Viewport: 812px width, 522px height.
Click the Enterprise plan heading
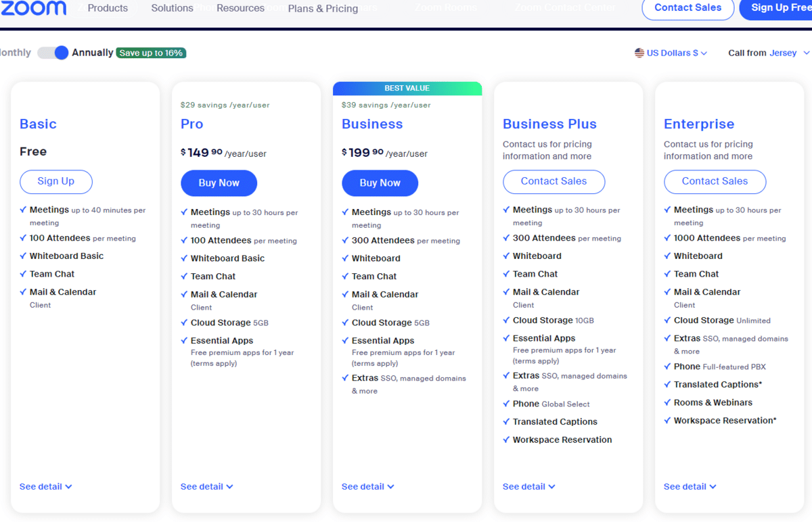click(x=699, y=124)
